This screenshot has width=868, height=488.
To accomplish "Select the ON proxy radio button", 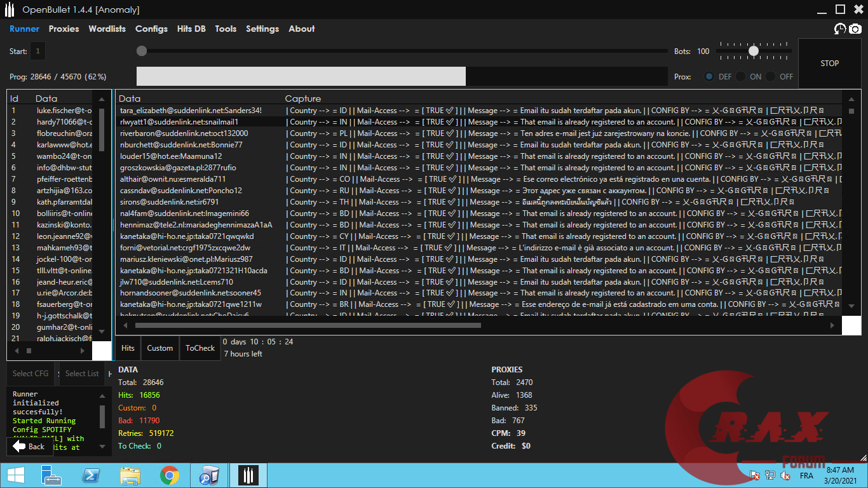I will [x=741, y=77].
